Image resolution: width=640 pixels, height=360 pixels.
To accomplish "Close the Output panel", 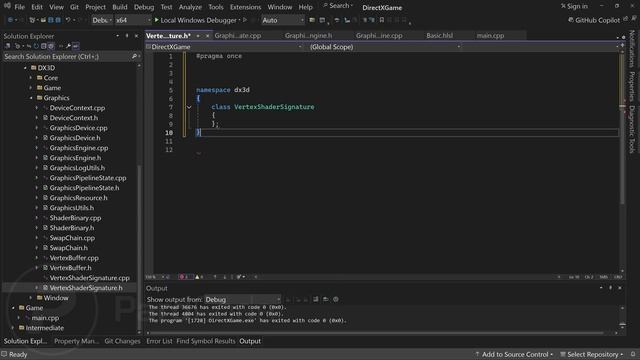I will point(620,288).
